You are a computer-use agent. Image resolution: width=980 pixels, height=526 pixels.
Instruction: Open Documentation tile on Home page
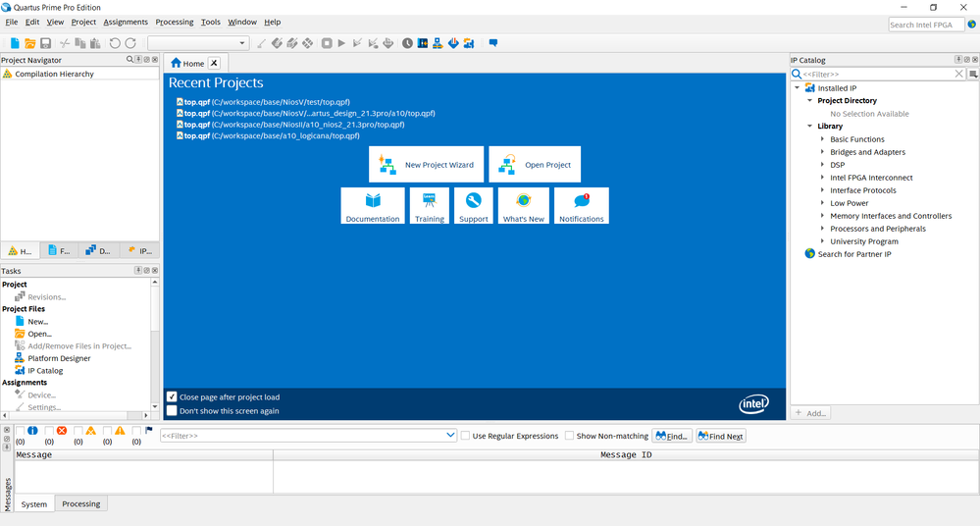click(373, 206)
